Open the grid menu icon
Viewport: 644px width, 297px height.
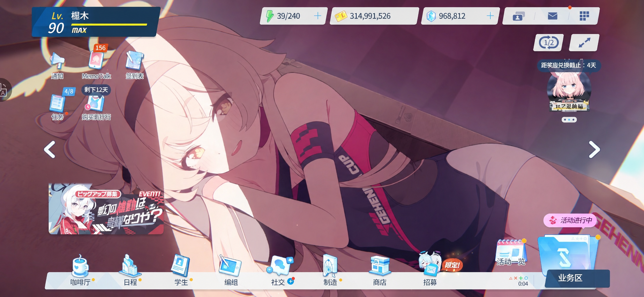pos(584,16)
